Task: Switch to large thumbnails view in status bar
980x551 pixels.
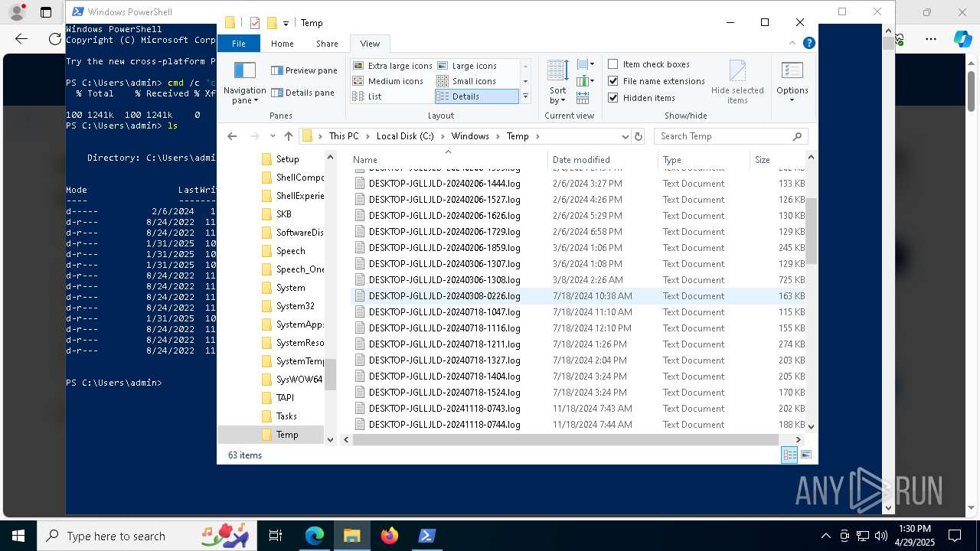Action: 805,455
